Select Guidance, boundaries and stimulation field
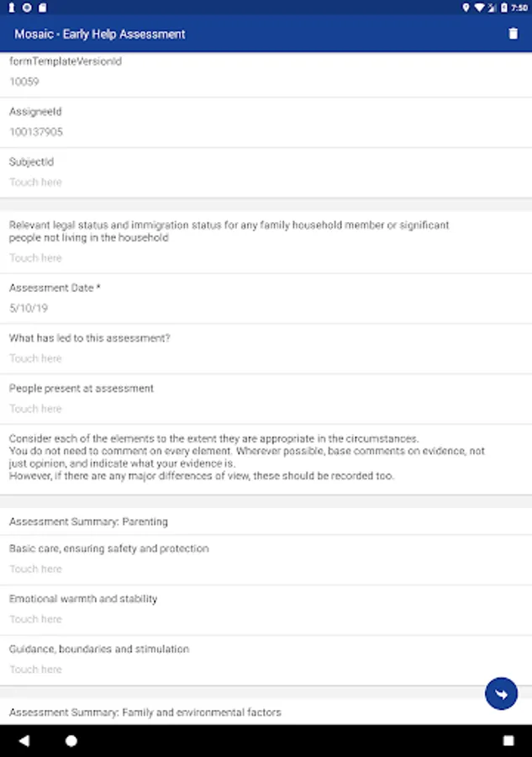The image size is (532, 757). tap(36, 670)
